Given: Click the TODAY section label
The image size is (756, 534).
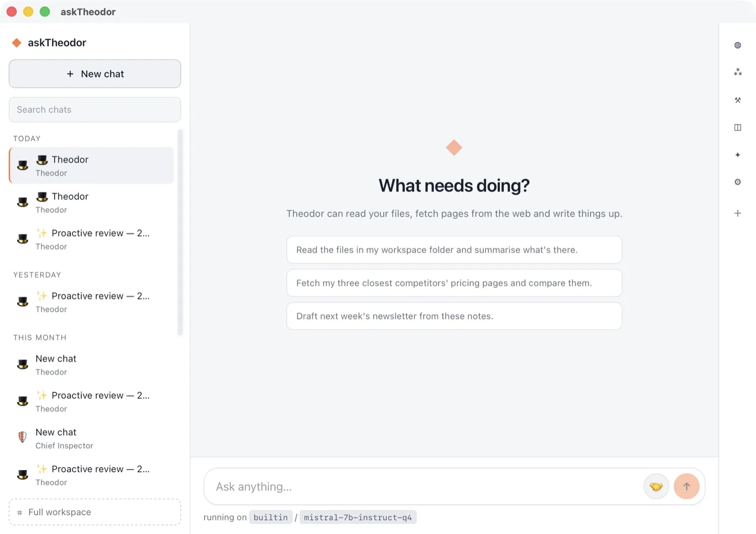Looking at the screenshot, I should point(27,139).
